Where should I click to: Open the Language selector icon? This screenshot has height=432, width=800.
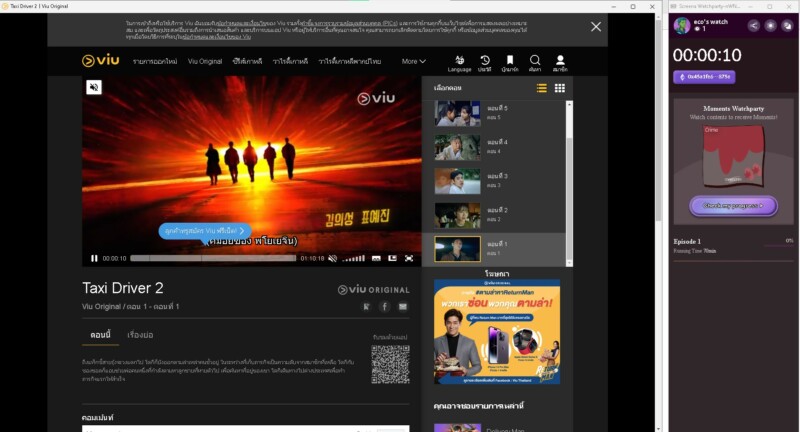pyautogui.click(x=459, y=64)
